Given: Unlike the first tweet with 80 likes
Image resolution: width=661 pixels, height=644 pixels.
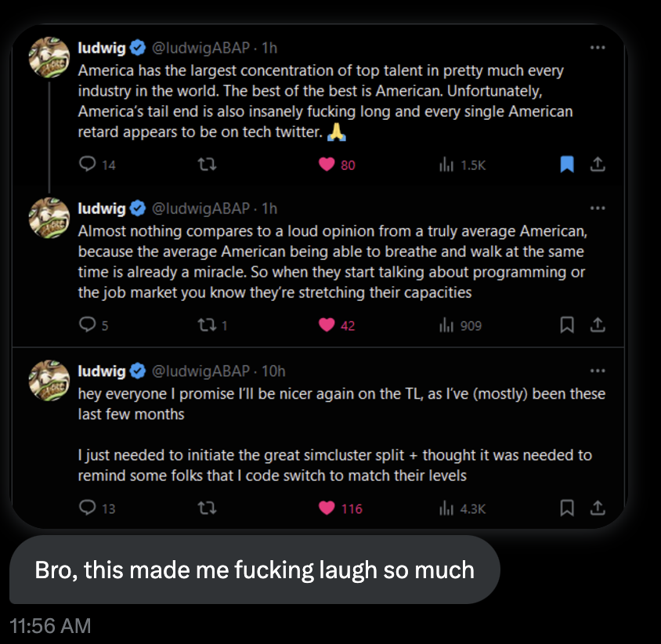Looking at the screenshot, I should click(327, 165).
